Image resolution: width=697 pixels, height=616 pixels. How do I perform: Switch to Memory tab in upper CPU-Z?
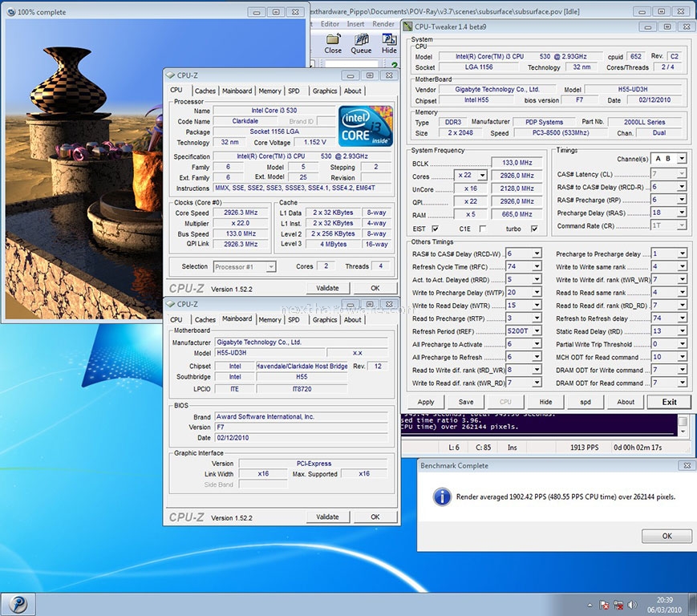(269, 91)
